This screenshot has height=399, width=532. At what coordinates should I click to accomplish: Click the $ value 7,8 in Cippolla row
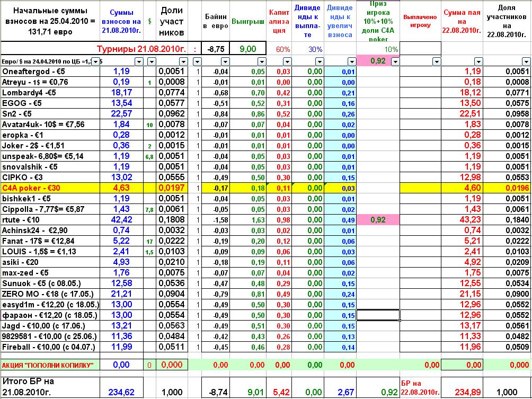tap(149, 210)
